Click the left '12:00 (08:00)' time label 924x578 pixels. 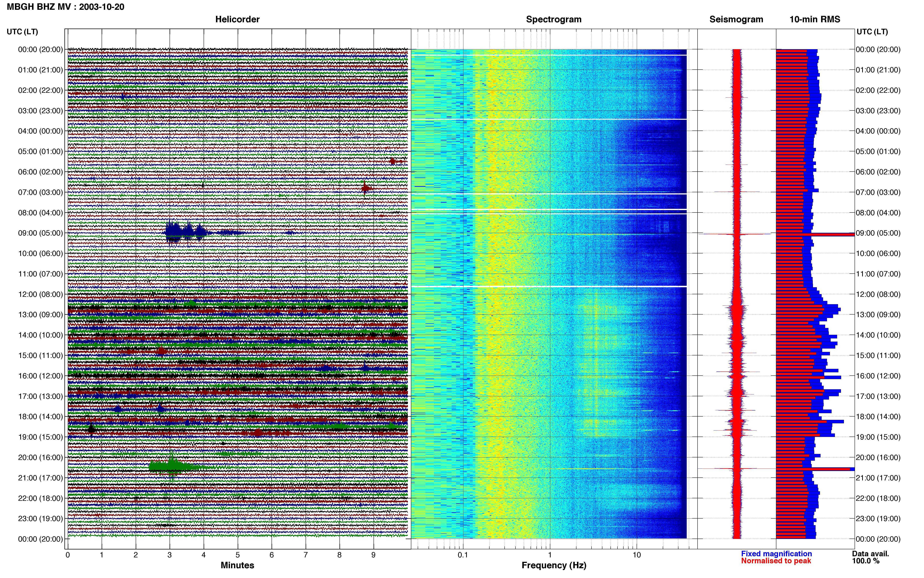point(40,294)
